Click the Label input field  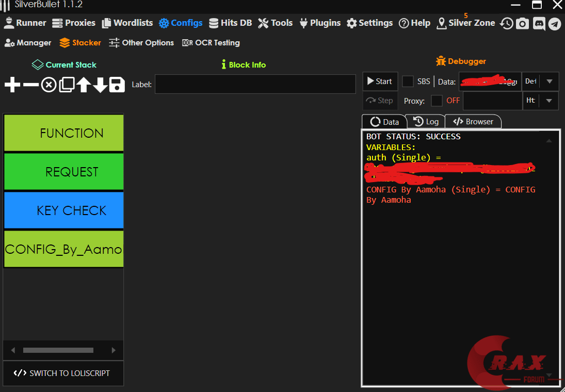(x=255, y=84)
